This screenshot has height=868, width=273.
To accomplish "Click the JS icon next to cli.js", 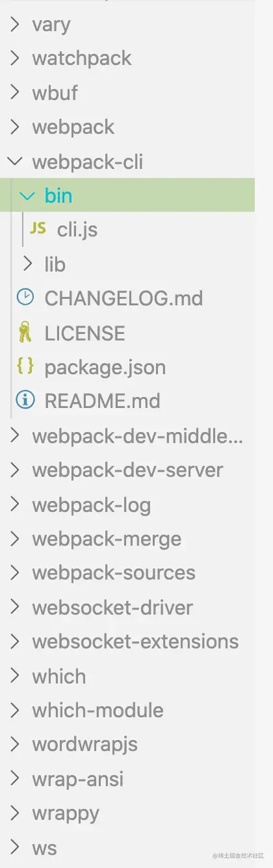I will tap(38, 229).
